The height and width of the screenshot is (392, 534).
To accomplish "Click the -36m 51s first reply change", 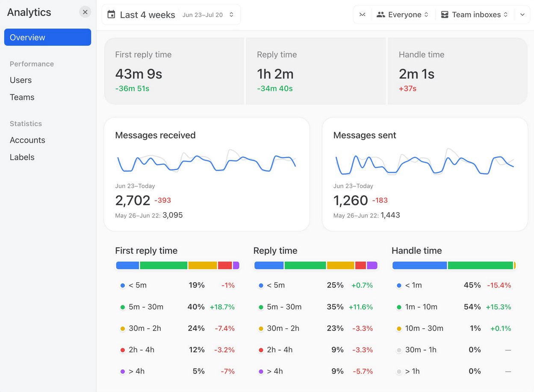I will [132, 89].
